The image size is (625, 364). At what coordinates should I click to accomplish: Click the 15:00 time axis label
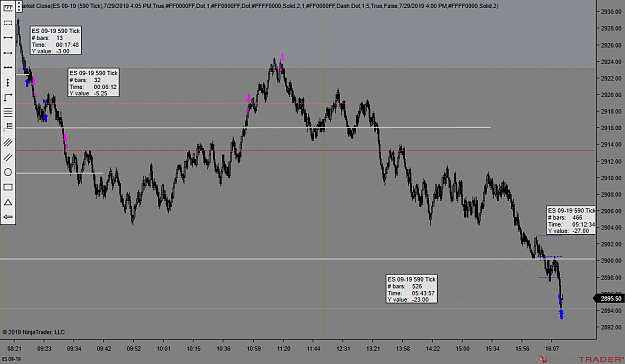462,348
